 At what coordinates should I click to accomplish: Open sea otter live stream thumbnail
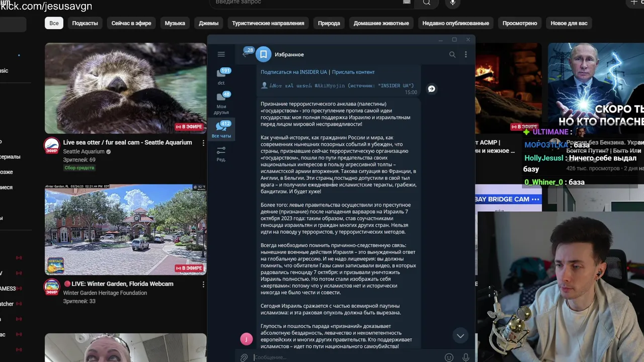coord(125,88)
